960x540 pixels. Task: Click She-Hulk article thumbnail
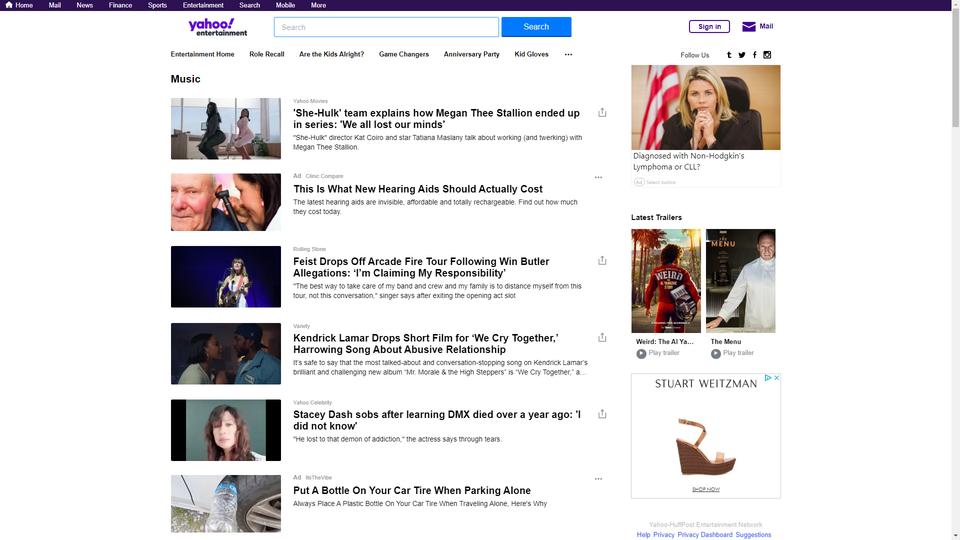pos(226,129)
